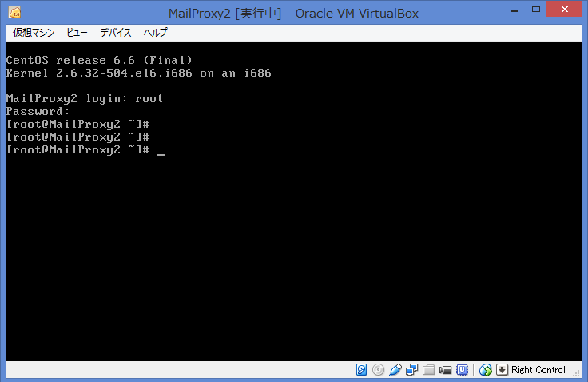Click the keyboard capture arrow icon

click(x=502, y=370)
